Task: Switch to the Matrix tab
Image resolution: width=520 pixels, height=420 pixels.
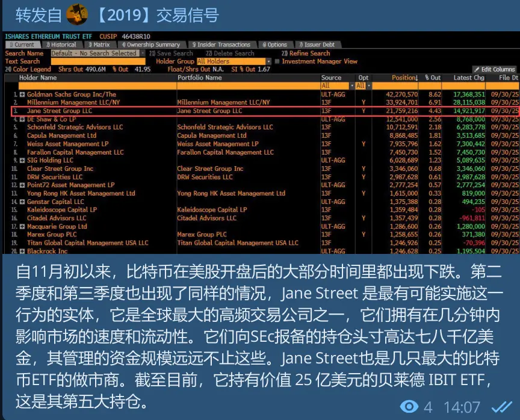Action: click(x=99, y=45)
